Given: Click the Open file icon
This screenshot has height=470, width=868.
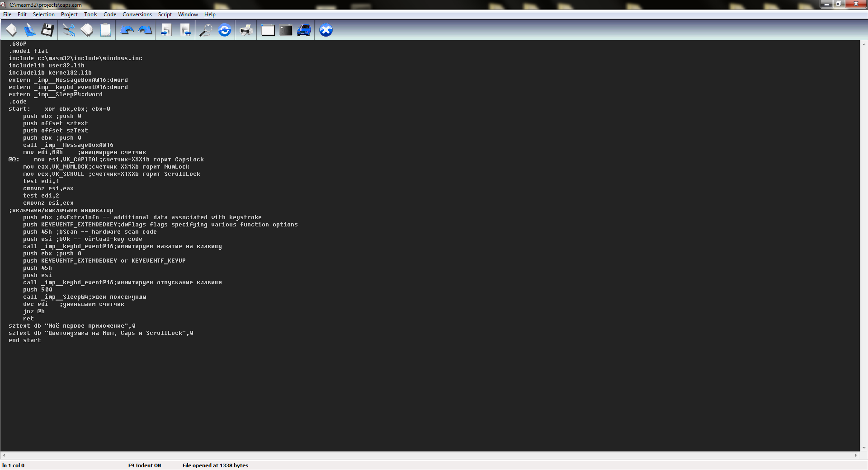Looking at the screenshot, I should click(29, 30).
